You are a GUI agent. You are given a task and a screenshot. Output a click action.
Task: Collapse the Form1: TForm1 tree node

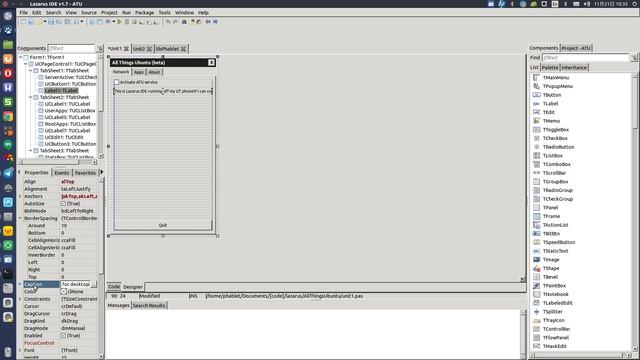(20, 58)
